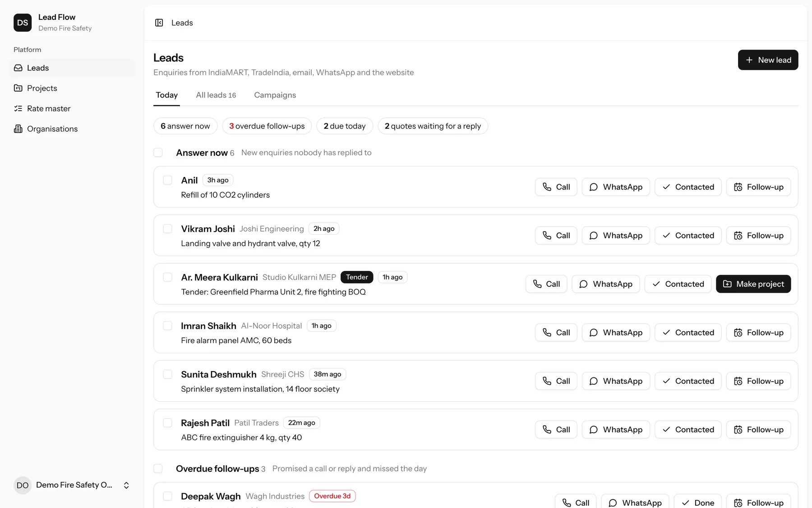Call Deepak Wagh
The height and width of the screenshot is (508, 812).
pos(575,501)
